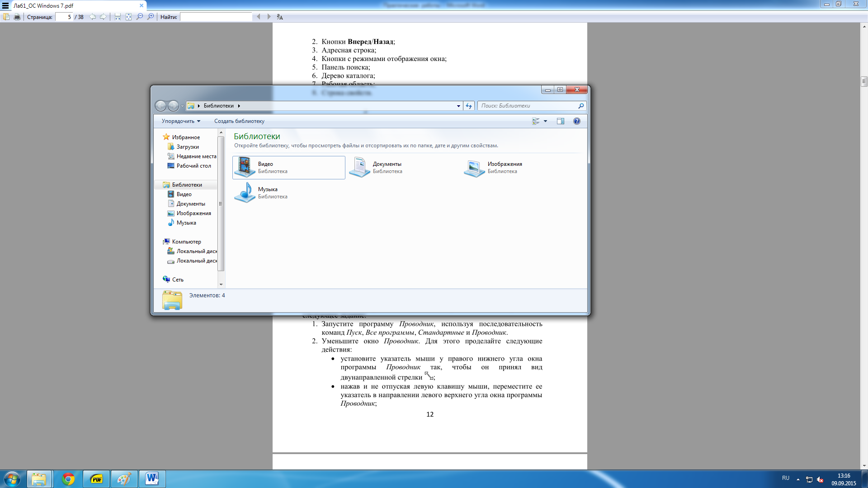Go to next page arrow in PDF toolbar
Image resolution: width=868 pixels, height=488 pixels.
103,17
